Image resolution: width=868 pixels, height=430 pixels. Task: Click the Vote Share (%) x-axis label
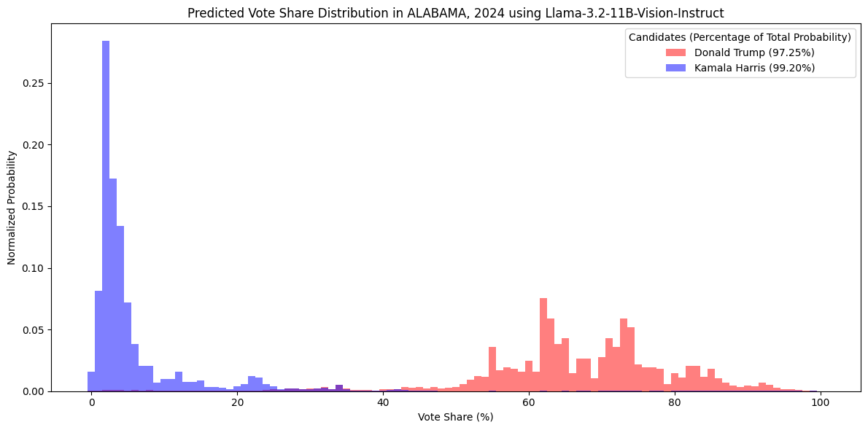[x=455, y=417]
